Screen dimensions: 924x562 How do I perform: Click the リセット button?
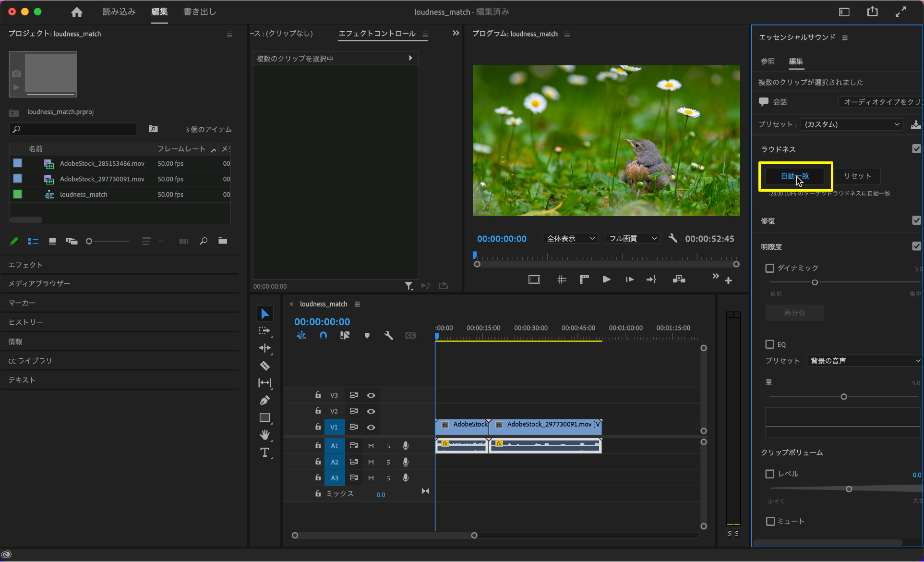pos(857,176)
